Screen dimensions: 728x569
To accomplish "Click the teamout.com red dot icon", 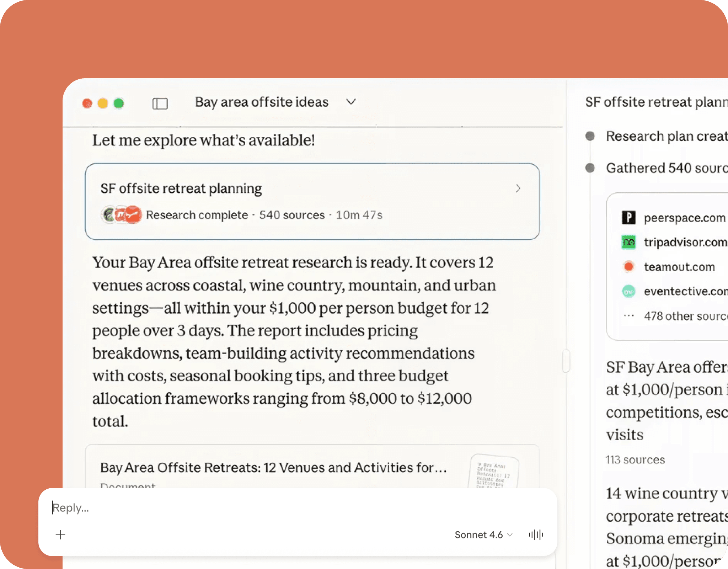I will [x=628, y=267].
